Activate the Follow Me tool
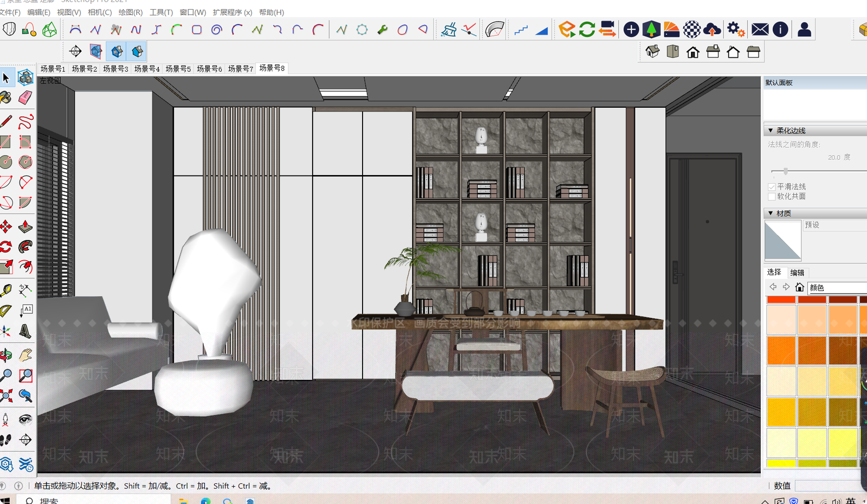867x504 pixels. click(x=25, y=247)
